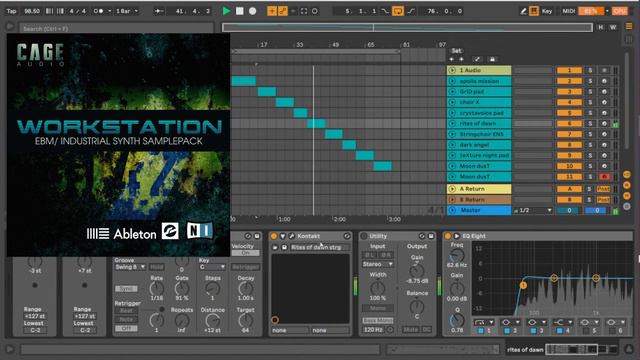640x360 pixels.
Task: Unfold the GriD pad track
Action: click(452, 91)
